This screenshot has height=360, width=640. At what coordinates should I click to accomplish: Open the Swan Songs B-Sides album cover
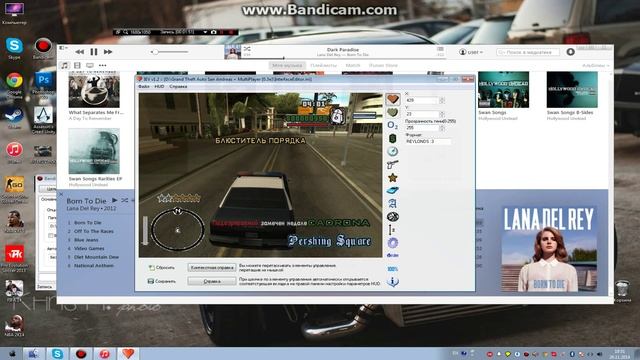click(572, 90)
